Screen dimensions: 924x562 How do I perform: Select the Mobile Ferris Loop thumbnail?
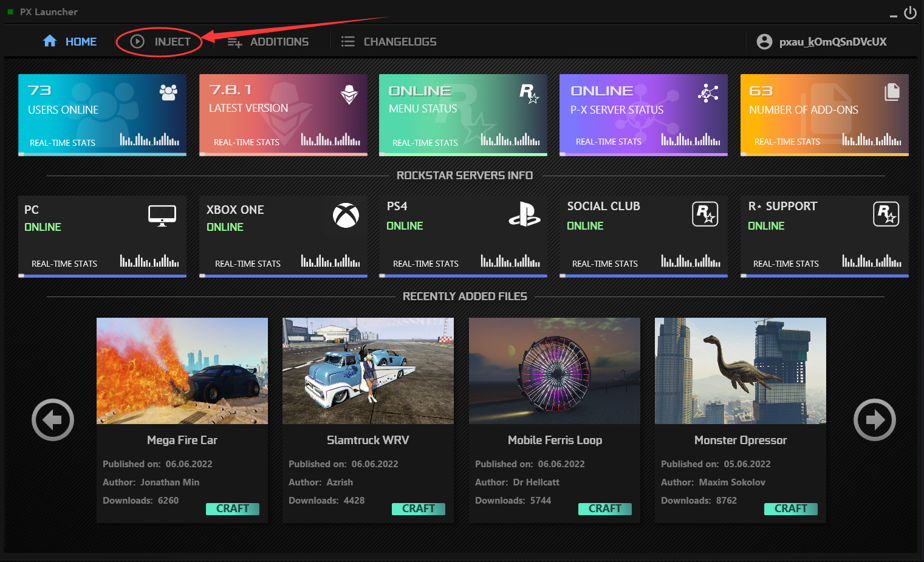tap(554, 371)
